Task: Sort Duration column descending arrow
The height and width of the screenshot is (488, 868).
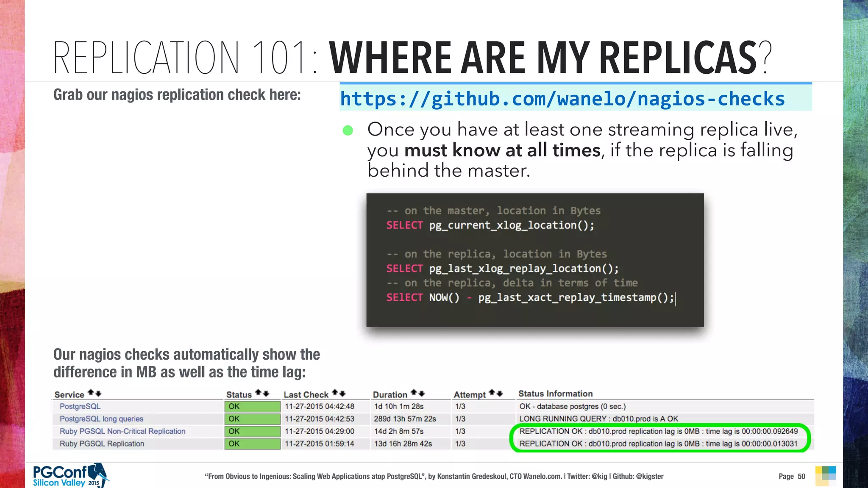Action: coord(421,394)
